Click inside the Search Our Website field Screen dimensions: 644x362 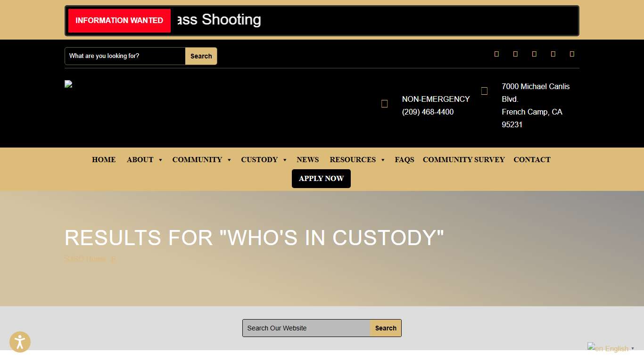[305, 328]
